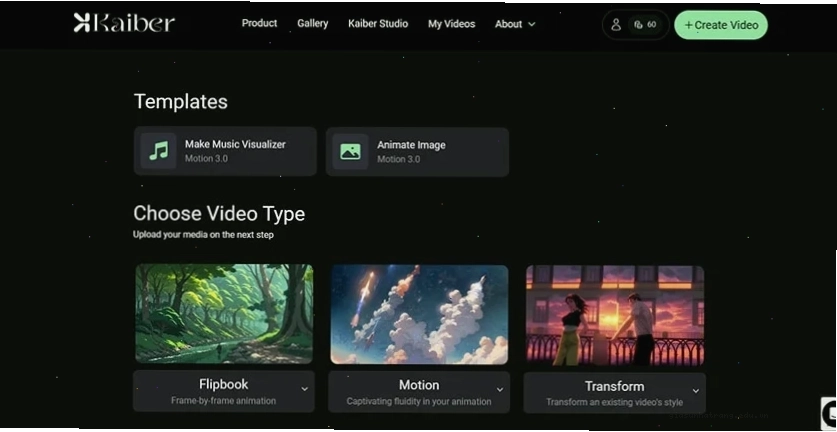Click the picture icon in Animate Image
Viewport: 837px width, 432px height.
tap(350, 152)
